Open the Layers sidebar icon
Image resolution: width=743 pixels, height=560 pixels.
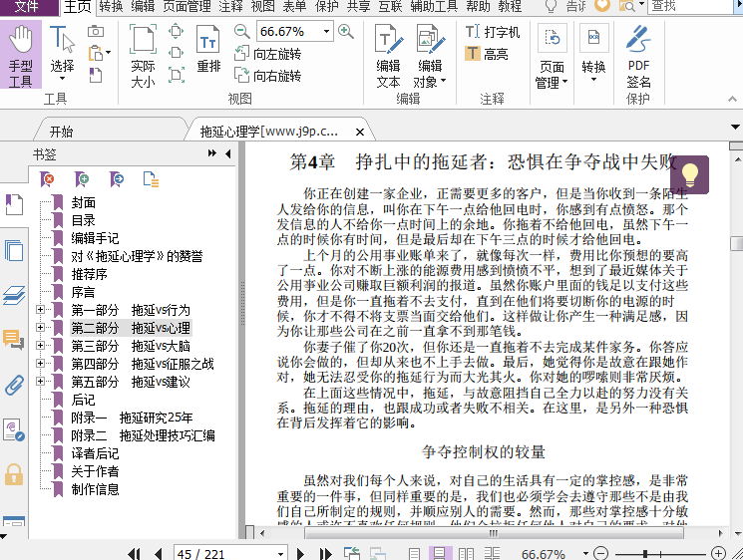[14, 295]
